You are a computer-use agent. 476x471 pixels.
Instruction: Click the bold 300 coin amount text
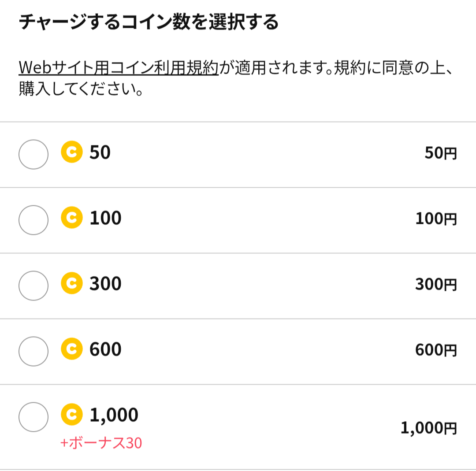point(105,283)
